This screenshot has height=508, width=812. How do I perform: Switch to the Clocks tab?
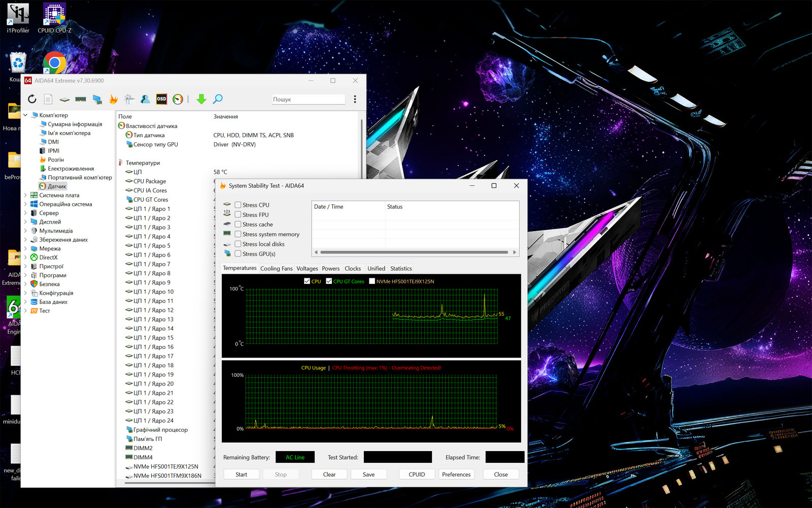(x=353, y=269)
